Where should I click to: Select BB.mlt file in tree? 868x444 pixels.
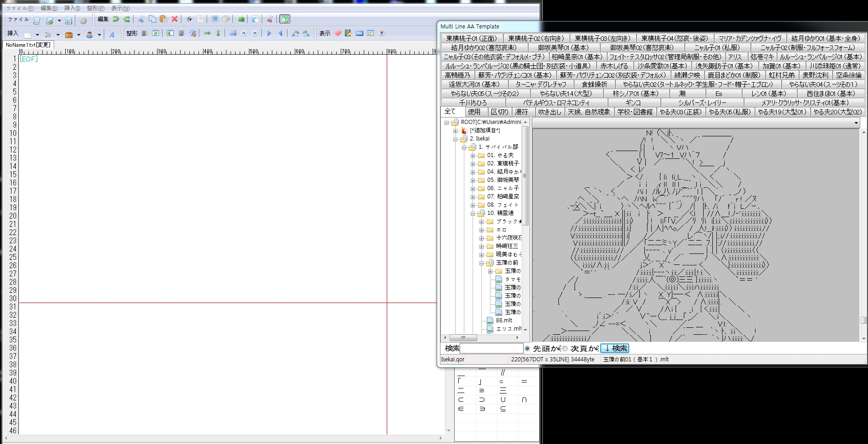click(504, 320)
